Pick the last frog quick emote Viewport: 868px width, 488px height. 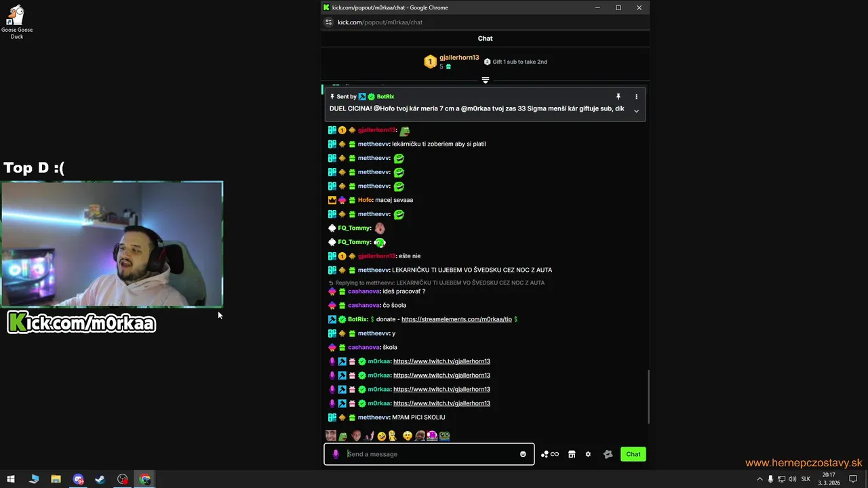tap(444, 436)
